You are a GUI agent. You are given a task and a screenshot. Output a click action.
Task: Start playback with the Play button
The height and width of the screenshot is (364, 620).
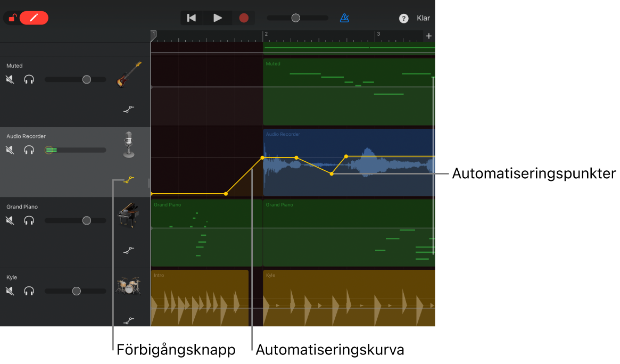coord(218,18)
